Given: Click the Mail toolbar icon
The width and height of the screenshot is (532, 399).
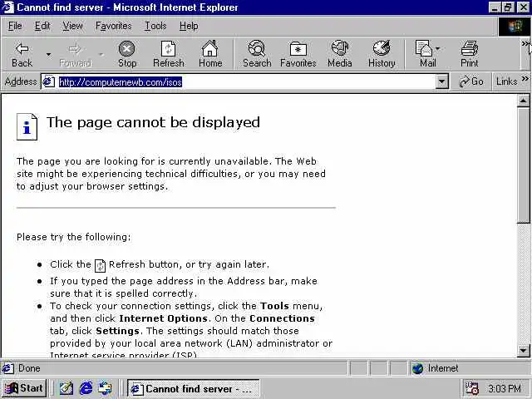Looking at the screenshot, I should [x=425, y=54].
